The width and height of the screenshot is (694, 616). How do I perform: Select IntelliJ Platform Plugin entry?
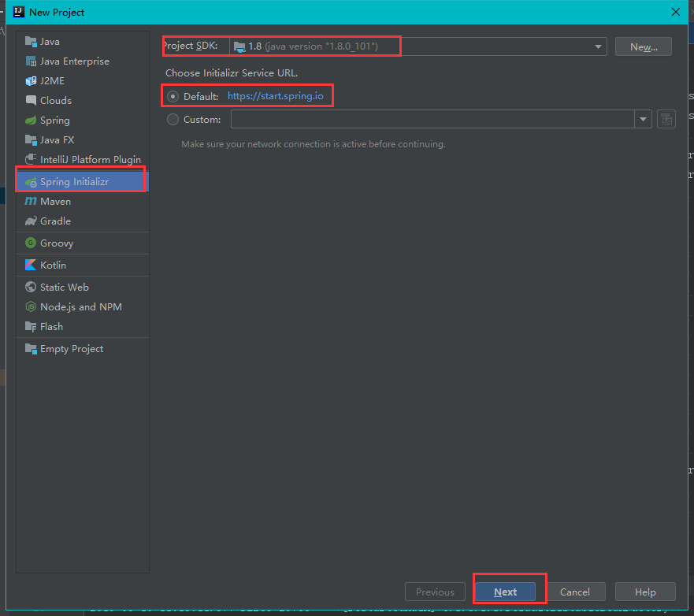point(83,159)
